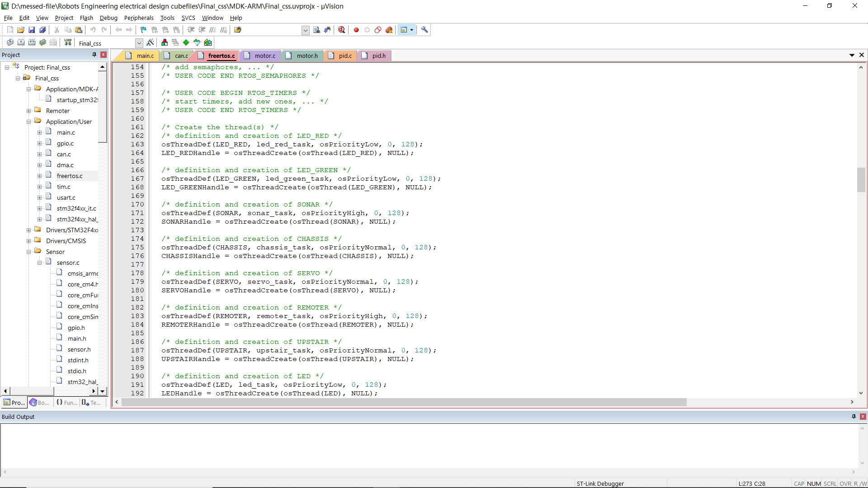The image size is (868, 488).
Task: Click the Manage Run-Time Environment green diamond icon
Action: pos(186,42)
